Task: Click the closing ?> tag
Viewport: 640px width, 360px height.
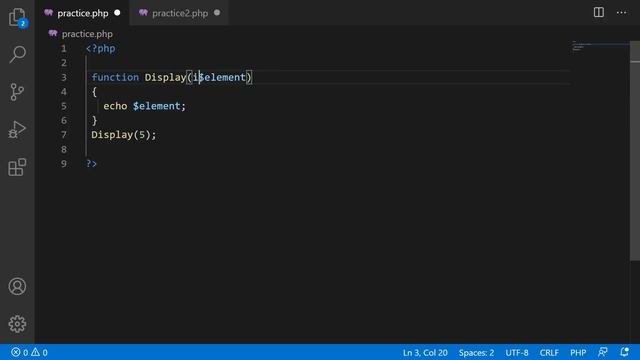Action: coord(91,164)
